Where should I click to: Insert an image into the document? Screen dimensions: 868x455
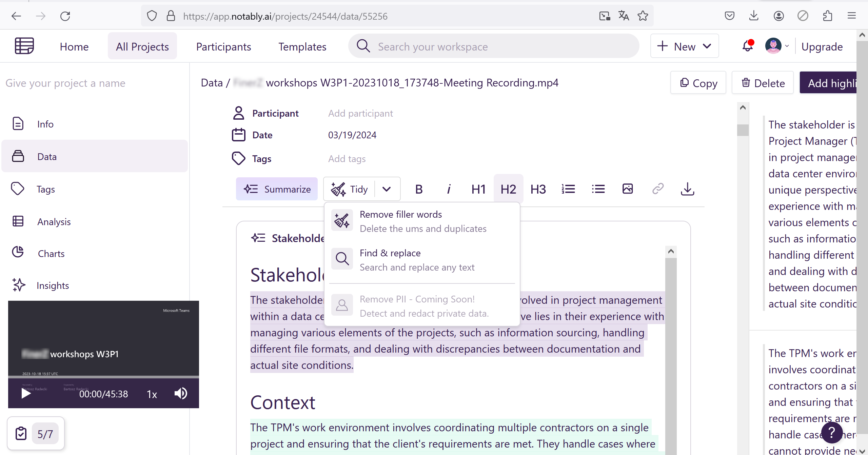click(x=628, y=189)
